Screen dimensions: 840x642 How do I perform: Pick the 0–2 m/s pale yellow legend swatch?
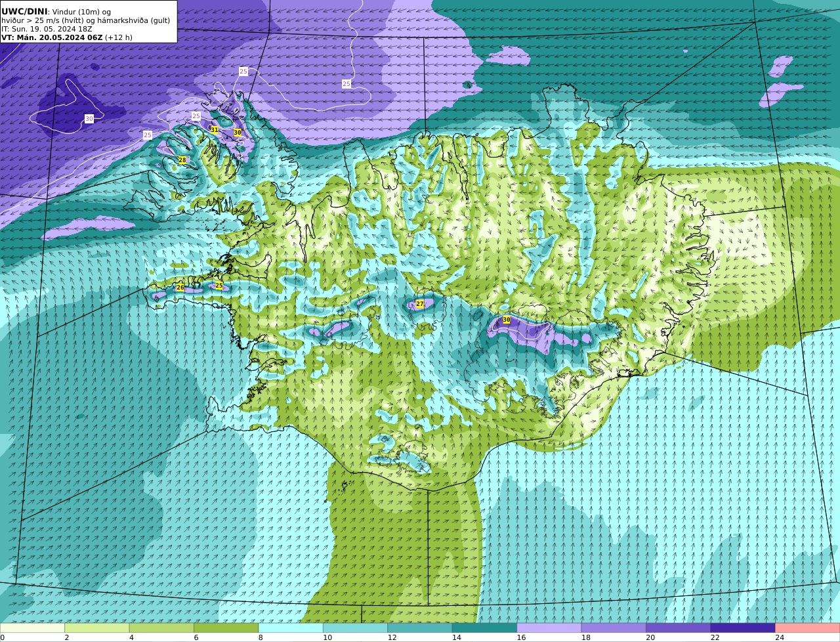[32, 628]
